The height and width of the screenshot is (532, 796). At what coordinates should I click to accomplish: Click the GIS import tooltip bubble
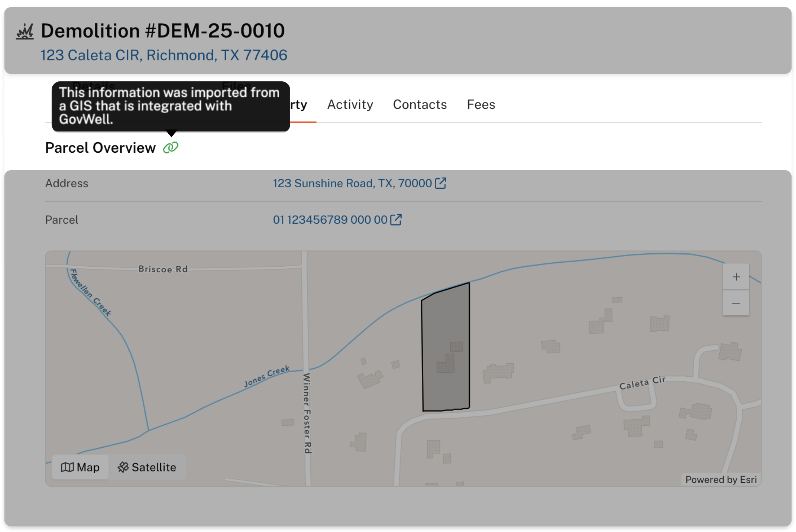tap(171, 106)
